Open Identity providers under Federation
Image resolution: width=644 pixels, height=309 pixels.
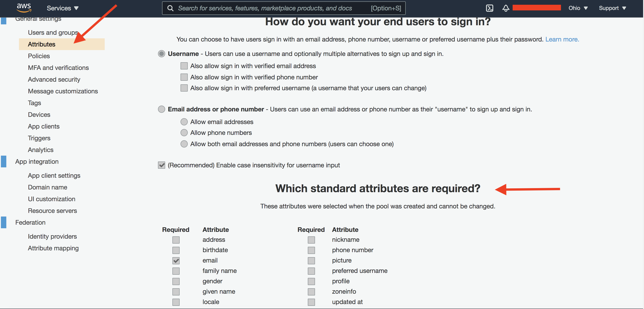[52, 236]
